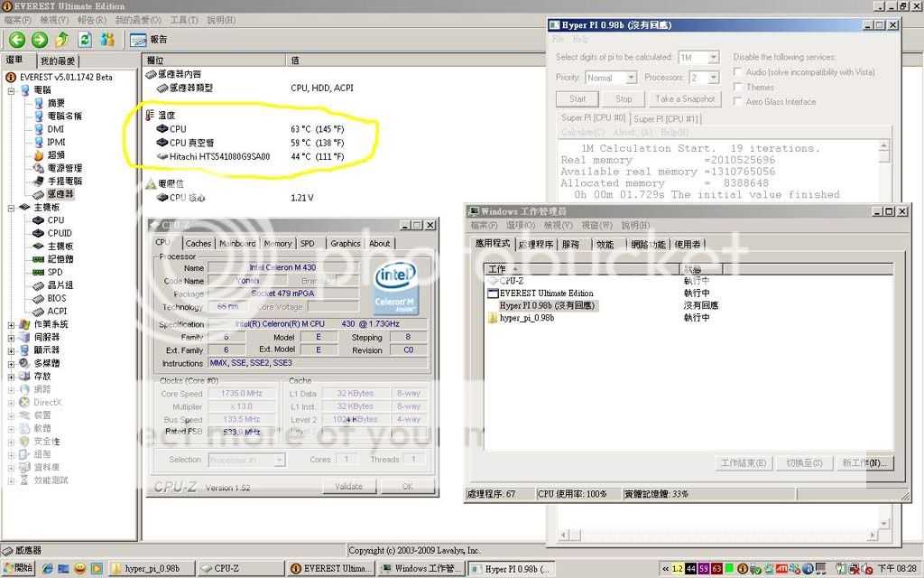Click Take a Snapshot in Hyper PI
Image resolution: width=924 pixels, height=578 pixels.
pyautogui.click(x=685, y=99)
